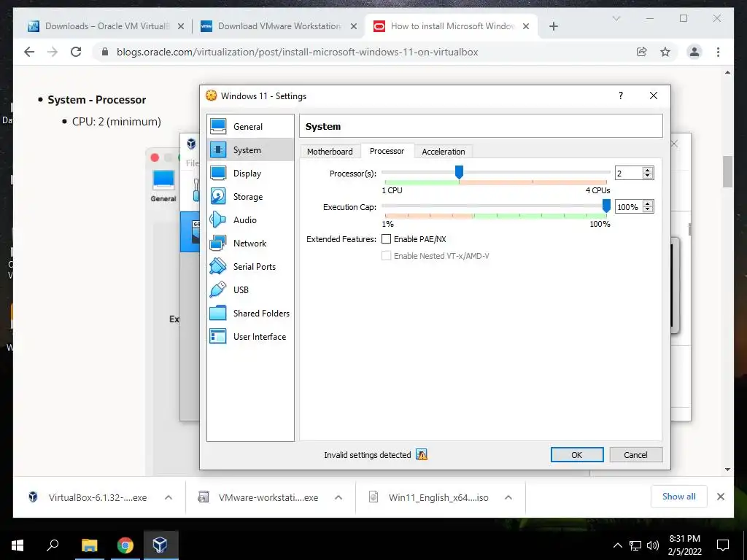Expand VMware-workstation download options chevron
Image resolution: width=747 pixels, height=560 pixels.
(x=338, y=497)
